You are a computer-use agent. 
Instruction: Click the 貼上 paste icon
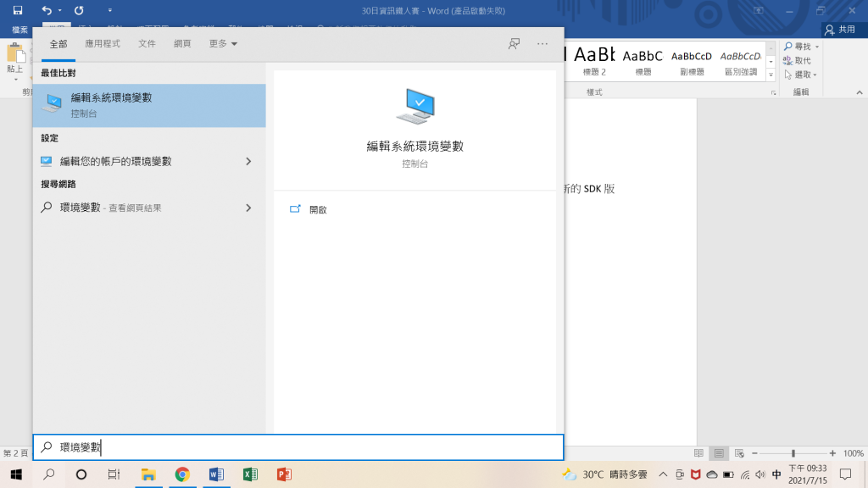15,54
